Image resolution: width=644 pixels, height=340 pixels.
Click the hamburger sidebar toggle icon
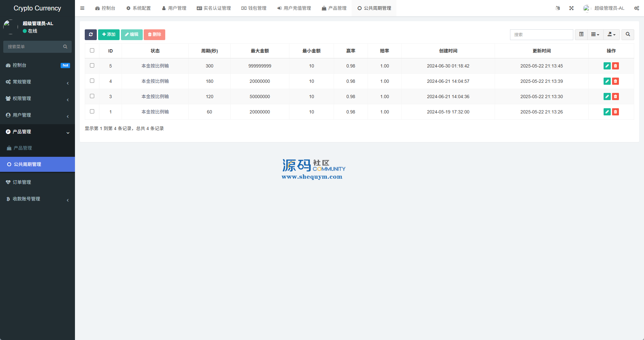click(x=82, y=8)
